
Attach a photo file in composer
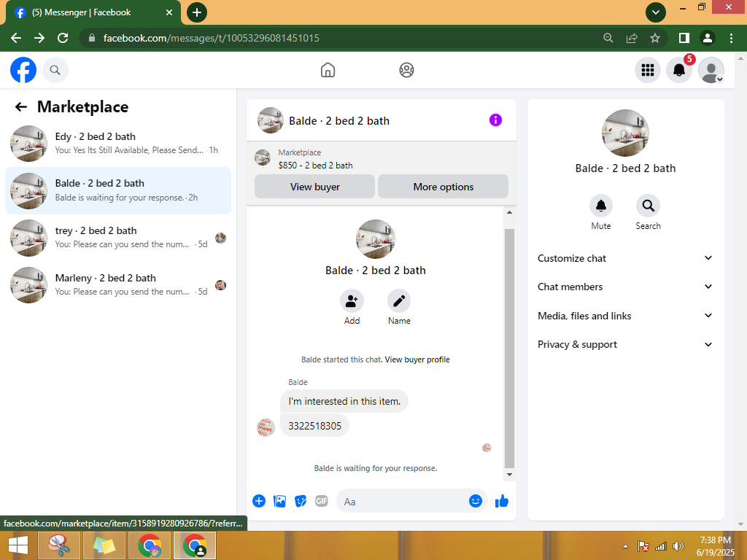pos(279,501)
